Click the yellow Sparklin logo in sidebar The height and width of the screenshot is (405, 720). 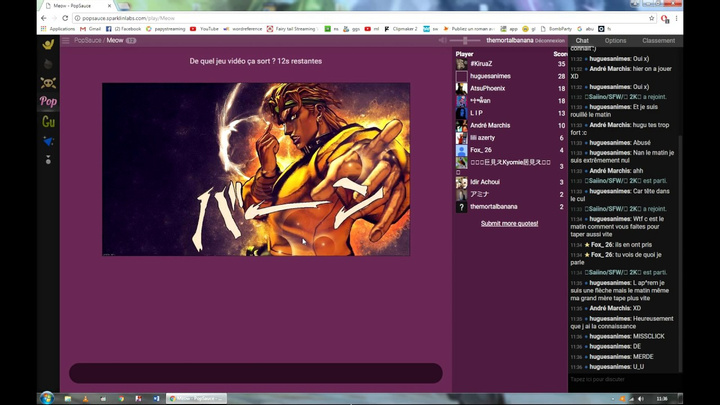tap(48, 44)
